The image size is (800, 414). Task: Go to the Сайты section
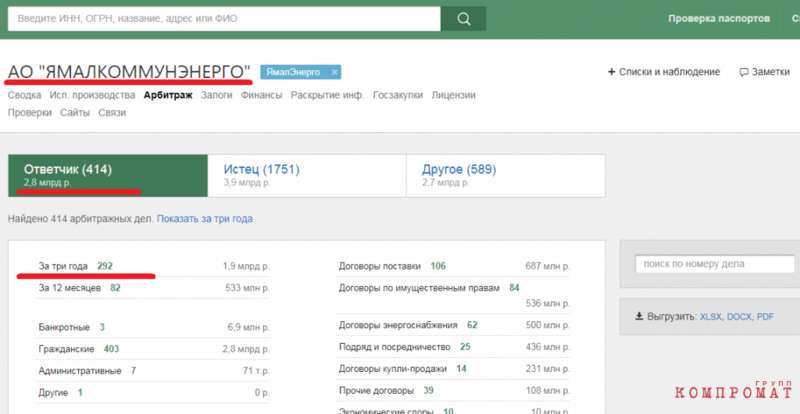pos(75,113)
